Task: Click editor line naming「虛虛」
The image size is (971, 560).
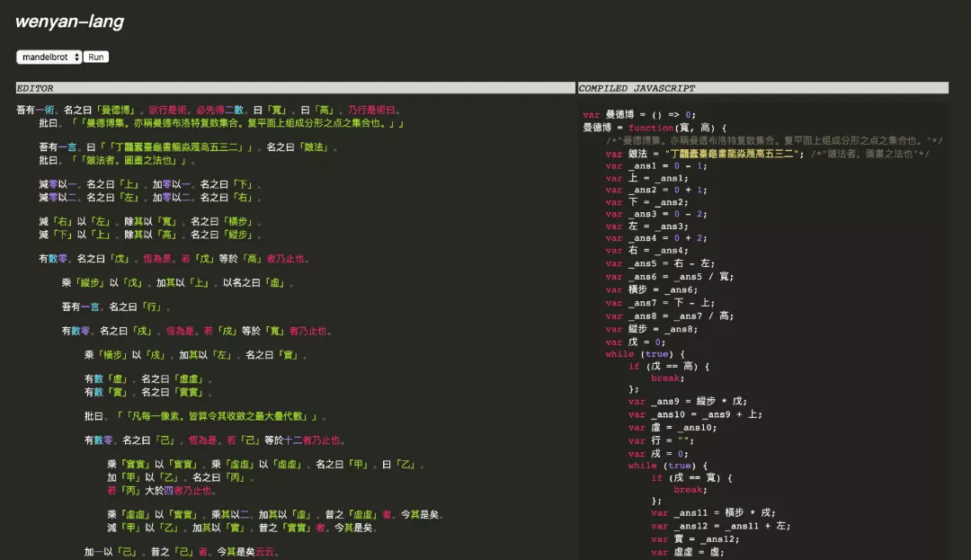Action: point(148,378)
